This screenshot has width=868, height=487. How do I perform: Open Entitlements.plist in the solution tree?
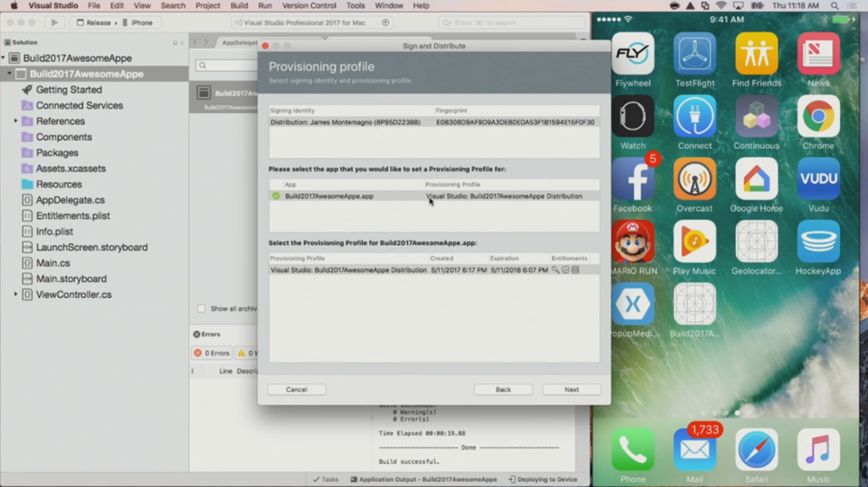tap(73, 216)
